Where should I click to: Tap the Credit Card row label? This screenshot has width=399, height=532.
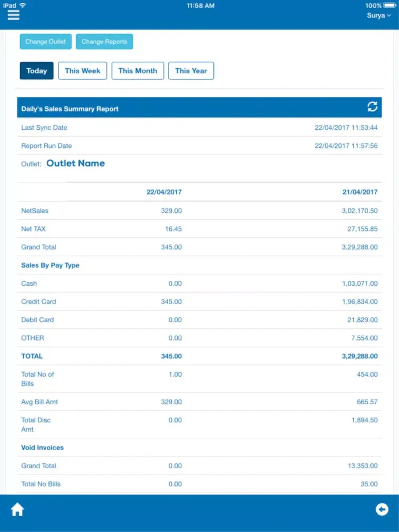(x=38, y=302)
